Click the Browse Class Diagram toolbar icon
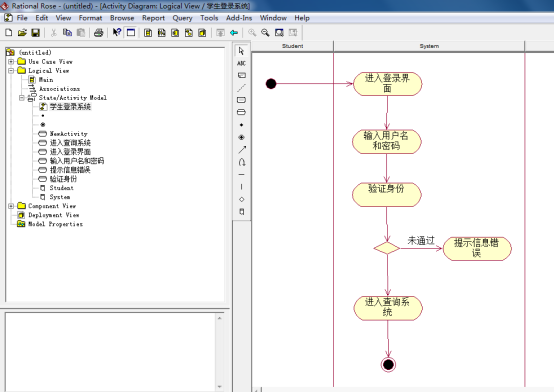The width and height of the screenshot is (554, 392). (148, 33)
